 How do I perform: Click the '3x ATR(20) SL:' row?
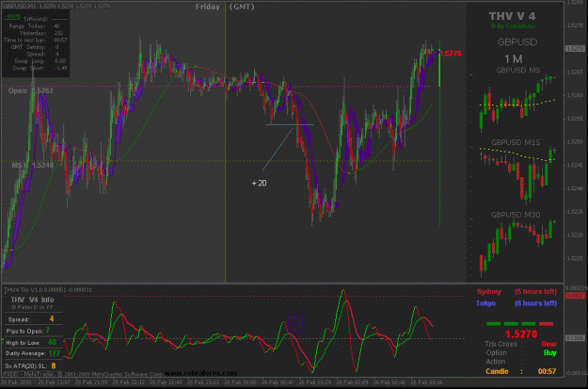tap(30, 365)
